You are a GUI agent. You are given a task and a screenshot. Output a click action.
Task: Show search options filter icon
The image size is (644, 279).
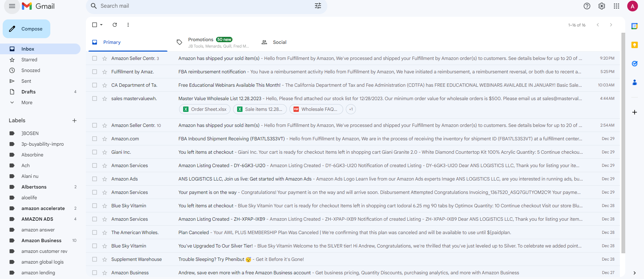pyautogui.click(x=318, y=6)
